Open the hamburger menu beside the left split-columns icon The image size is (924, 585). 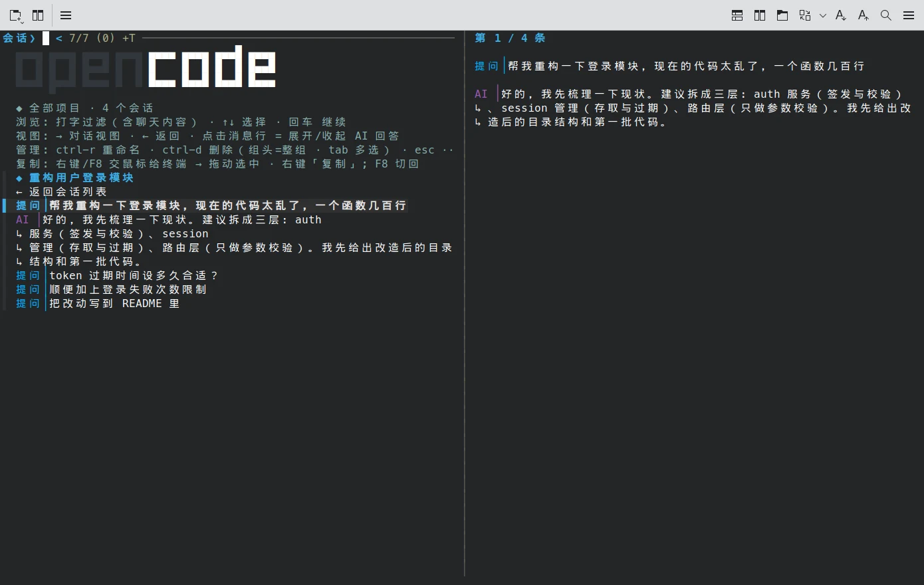[66, 15]
